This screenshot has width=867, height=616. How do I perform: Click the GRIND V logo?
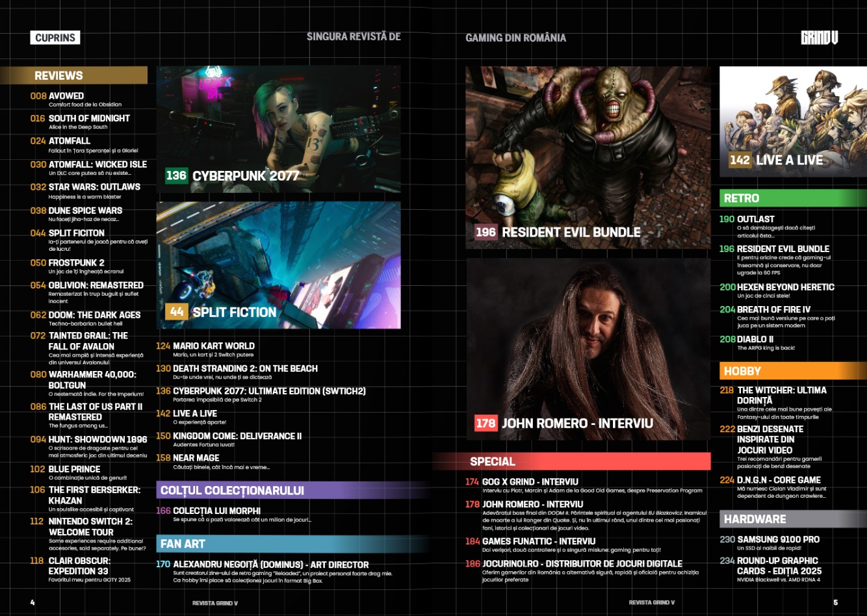pyautogui.click(x=820, y=38)
